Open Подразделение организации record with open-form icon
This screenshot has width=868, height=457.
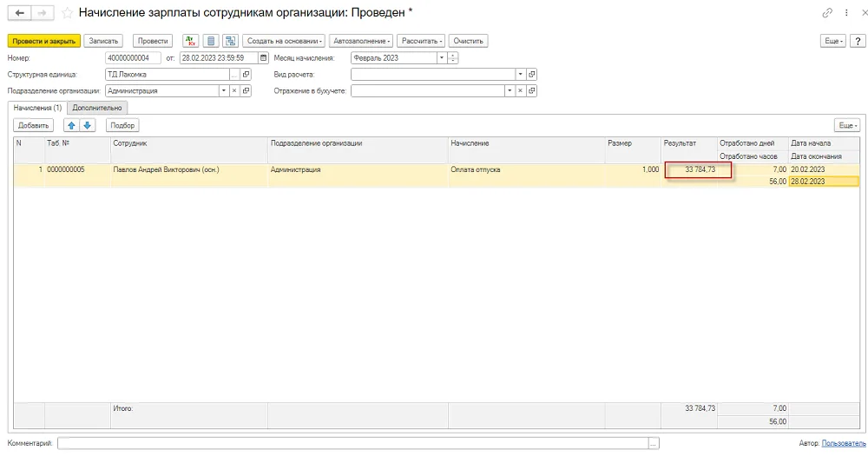coord(246,91)
